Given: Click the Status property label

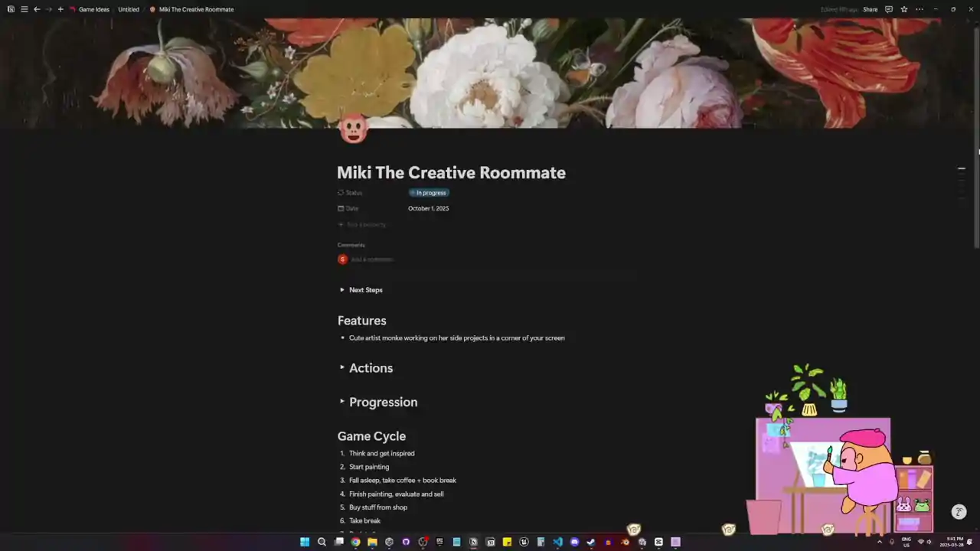Looking at the screenshot, I should click(350, 193).
